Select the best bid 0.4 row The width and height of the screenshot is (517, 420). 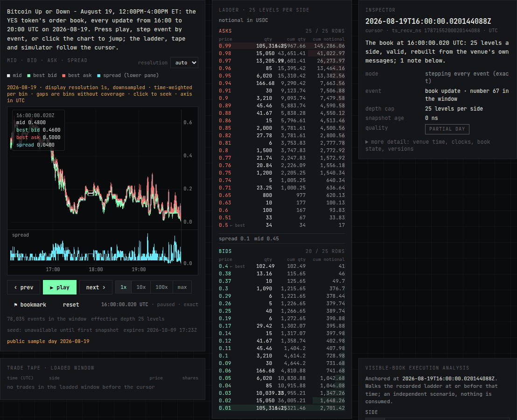(281, 266)
